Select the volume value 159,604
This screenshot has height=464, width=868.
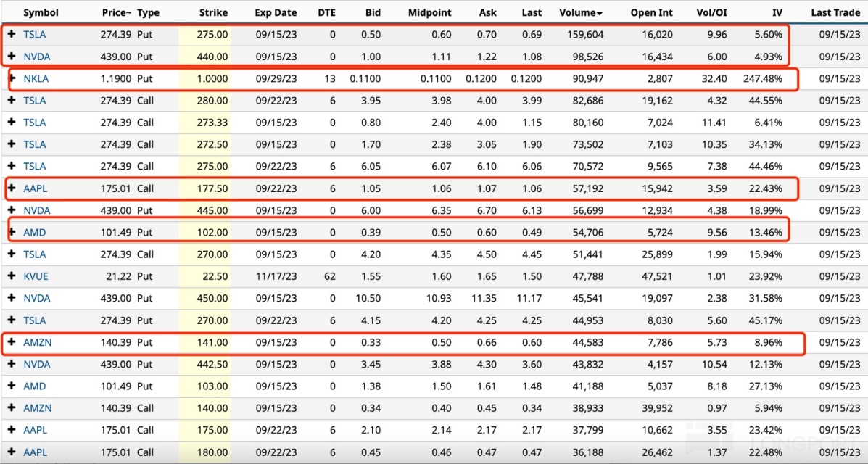pyautogui.click(x=586, y=34)
